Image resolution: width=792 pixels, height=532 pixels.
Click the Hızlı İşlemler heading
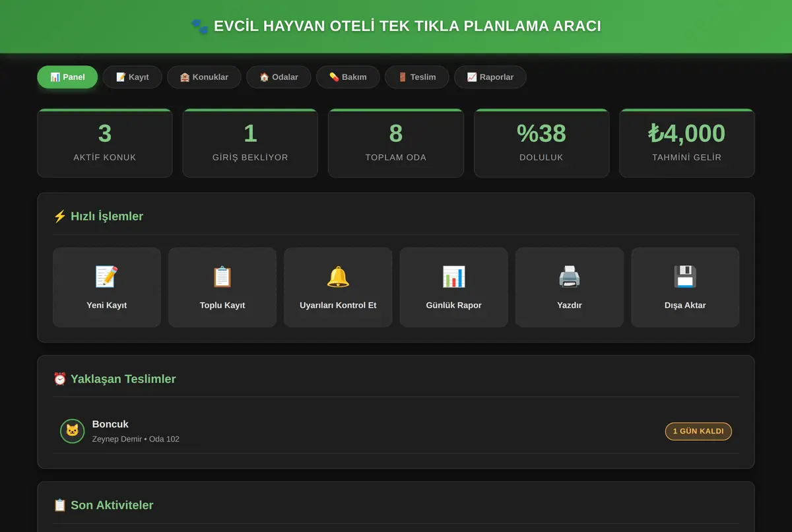click(98, 216)
